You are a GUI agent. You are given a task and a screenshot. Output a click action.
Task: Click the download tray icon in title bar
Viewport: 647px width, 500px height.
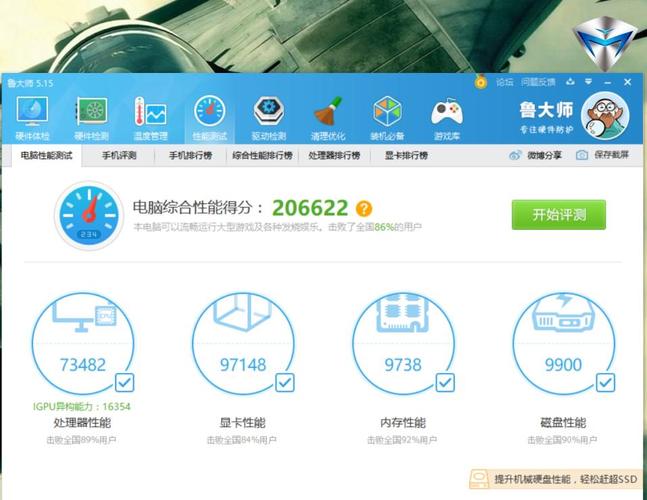(x=570, y=82)
